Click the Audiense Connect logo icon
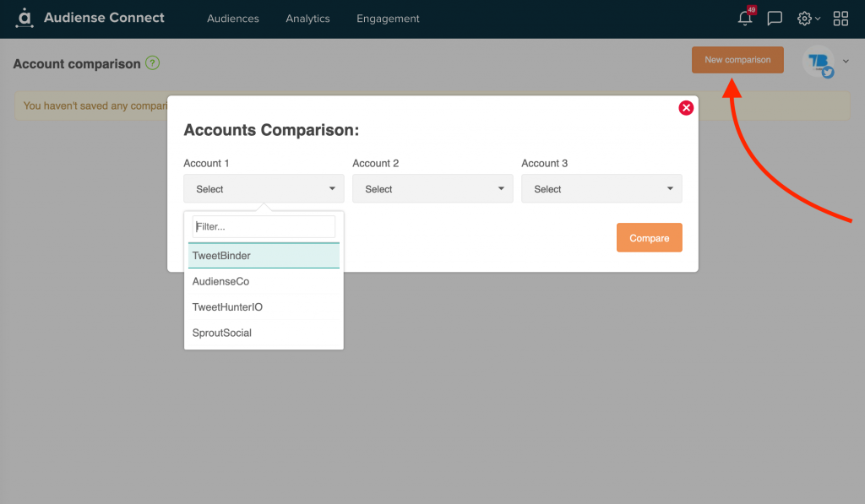The height and width of the screenshot is (504, 865). pos(24,18)
